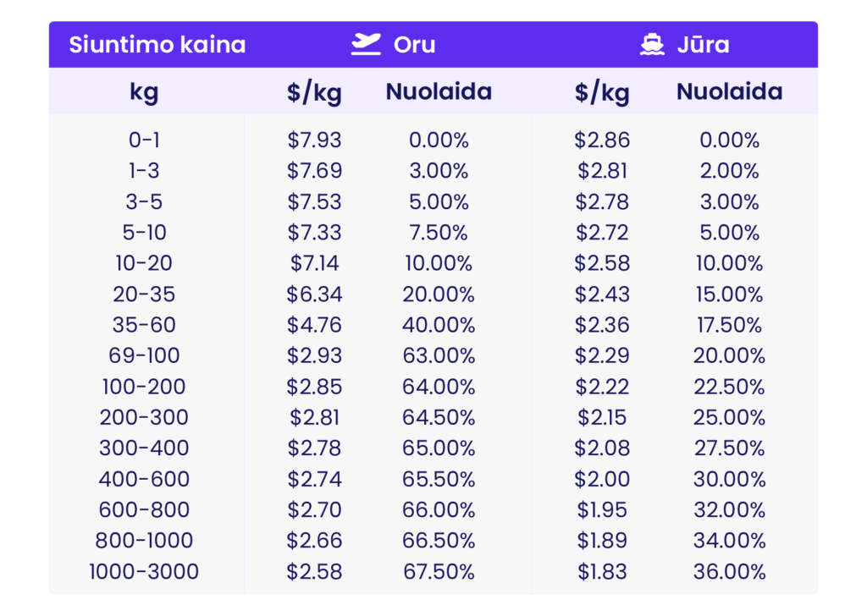Screen dimensions: 867x616
Task: Select the $2.00 sea rate cell
Action: pos(602,479)
